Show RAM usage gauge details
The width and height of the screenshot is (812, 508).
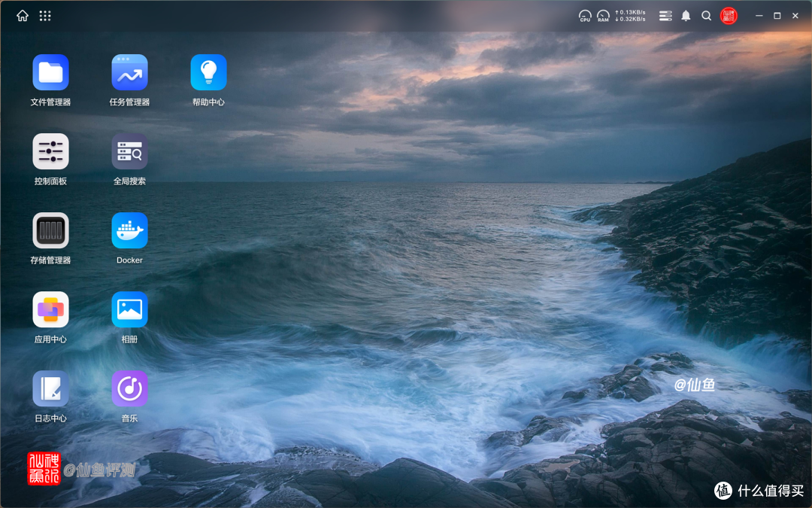coord(603,16)
